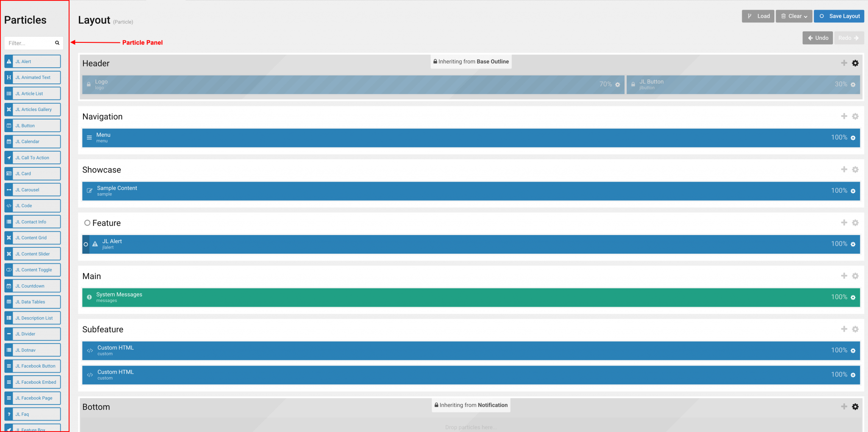Expand the Clear button dropdown
Viewport: 868px width, 432px height.
(x=805, y=16)
